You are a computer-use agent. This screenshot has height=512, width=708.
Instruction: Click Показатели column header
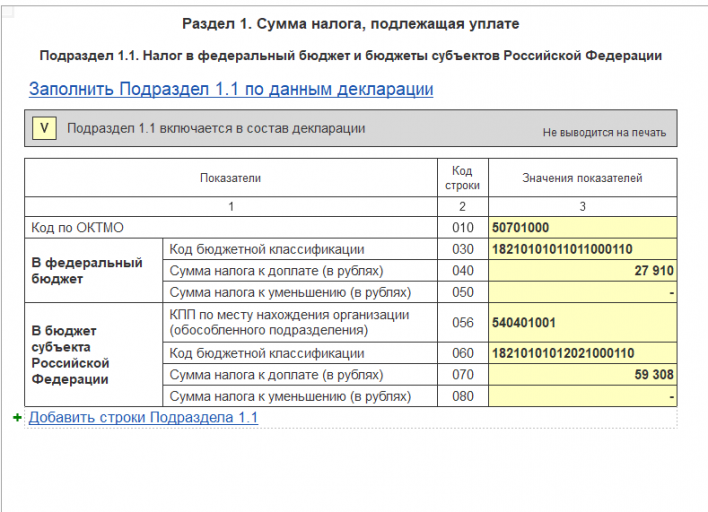(x=231, y=178)
